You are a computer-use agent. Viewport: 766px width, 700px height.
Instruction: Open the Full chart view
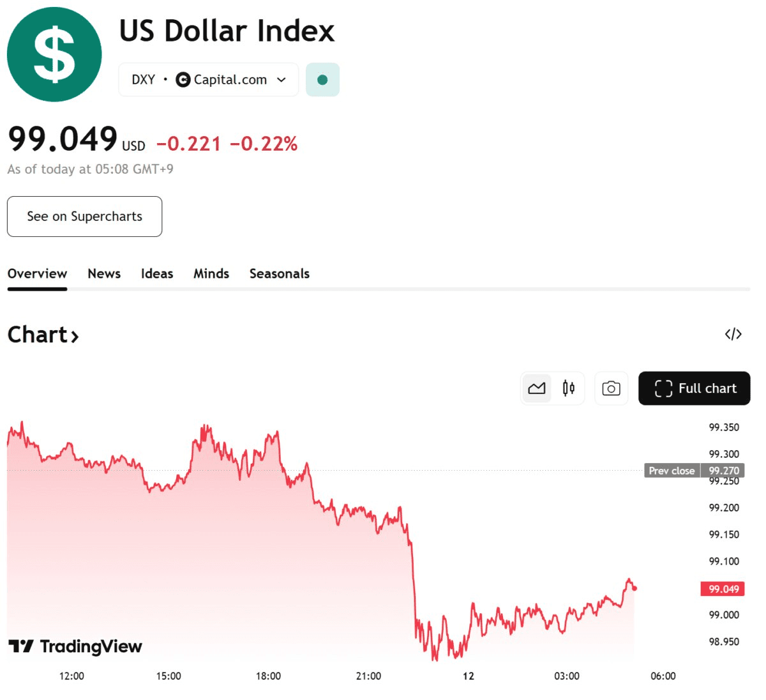click(x=694, y=388)
